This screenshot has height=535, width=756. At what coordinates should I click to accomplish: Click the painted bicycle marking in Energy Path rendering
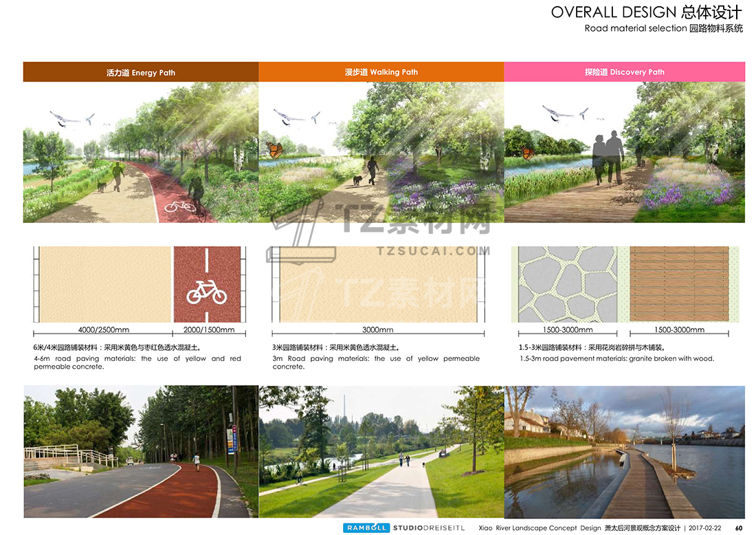click(x=180, y=206)
